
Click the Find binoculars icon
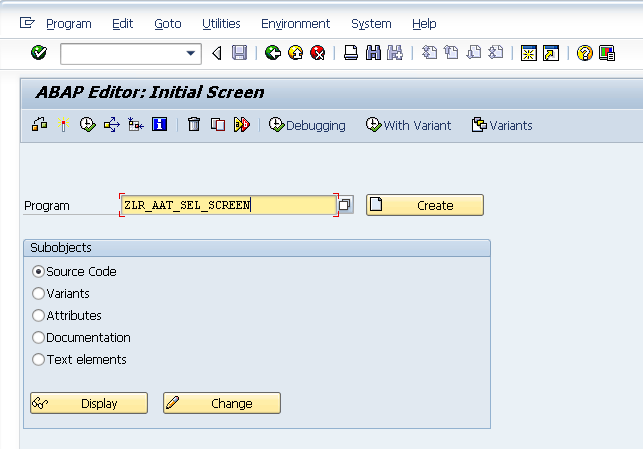[373, 53]
